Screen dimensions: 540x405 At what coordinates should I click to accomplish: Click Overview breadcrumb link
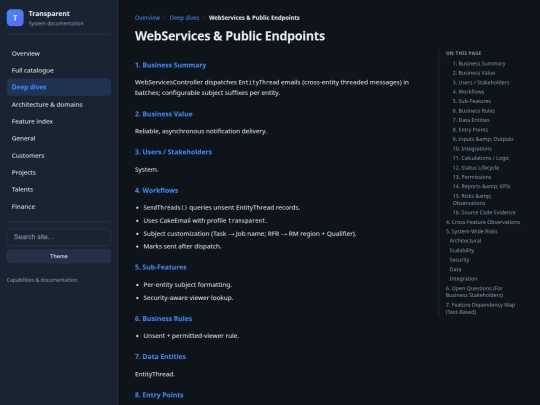(147, 18)
